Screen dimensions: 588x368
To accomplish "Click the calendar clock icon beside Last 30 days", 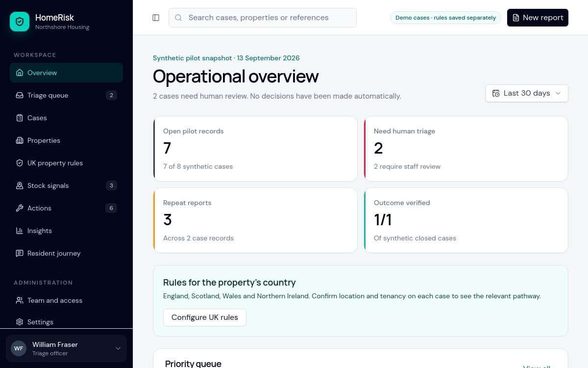I will point(496,93).
